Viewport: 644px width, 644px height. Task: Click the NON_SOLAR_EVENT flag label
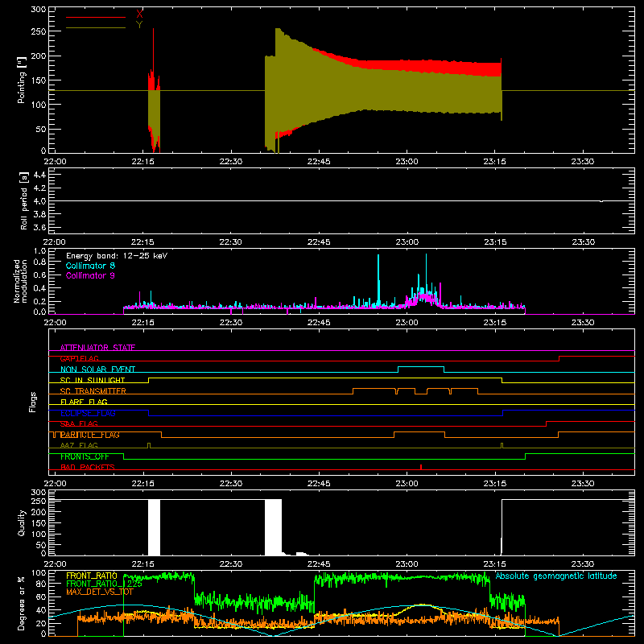click(x=97, y=369)
